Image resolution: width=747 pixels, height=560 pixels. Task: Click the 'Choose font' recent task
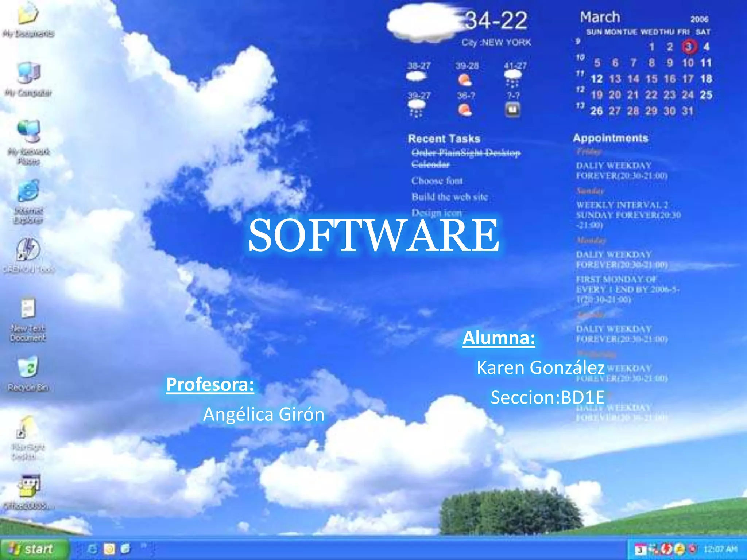point(437,181)
